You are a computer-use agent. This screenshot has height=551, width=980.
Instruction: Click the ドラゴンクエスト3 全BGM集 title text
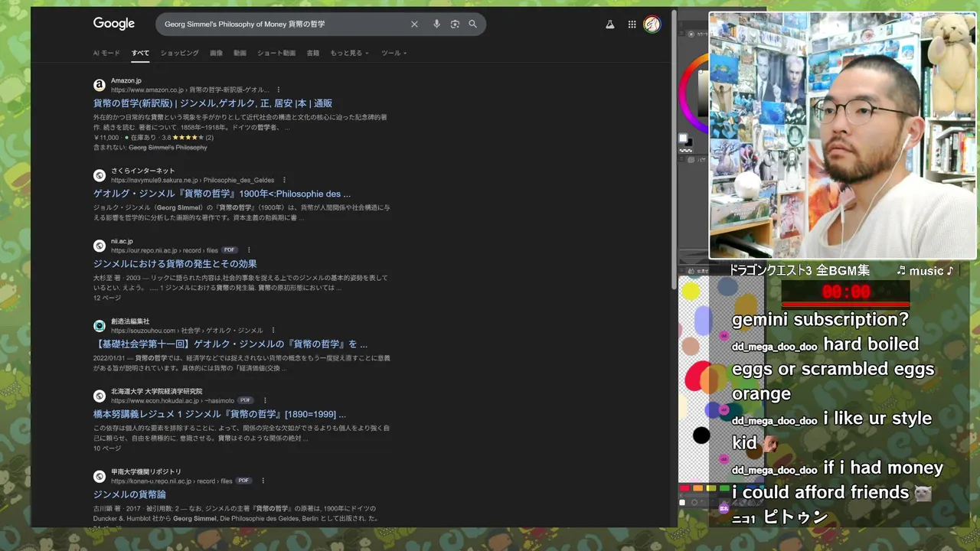click(799, 270)
